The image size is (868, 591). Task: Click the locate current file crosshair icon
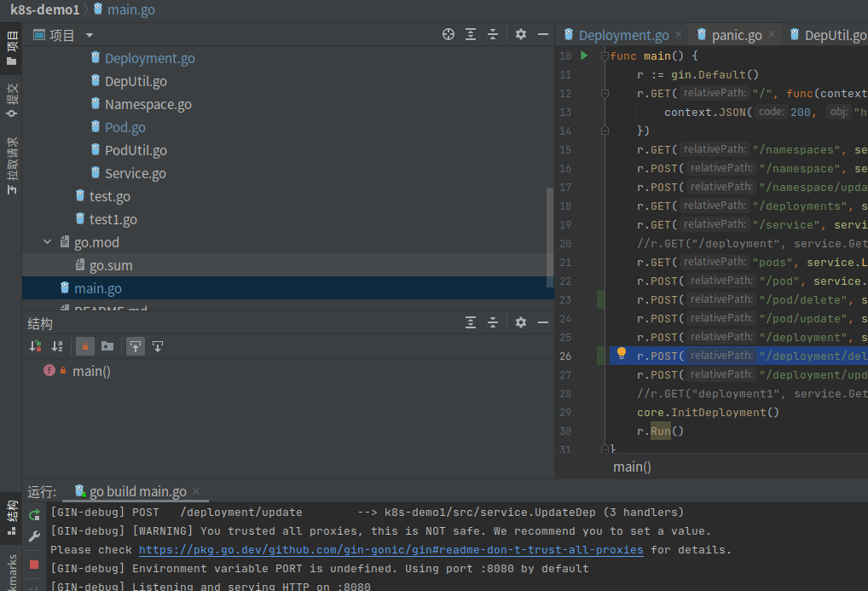point(448,34)
